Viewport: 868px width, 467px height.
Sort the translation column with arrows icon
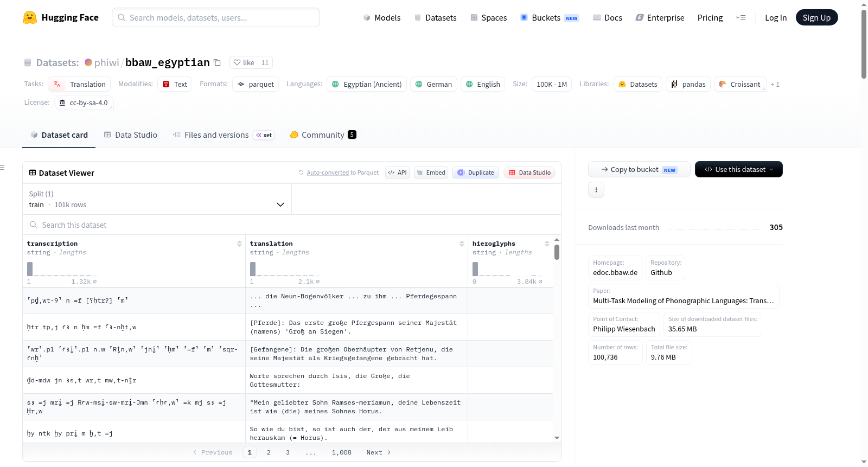462,244
